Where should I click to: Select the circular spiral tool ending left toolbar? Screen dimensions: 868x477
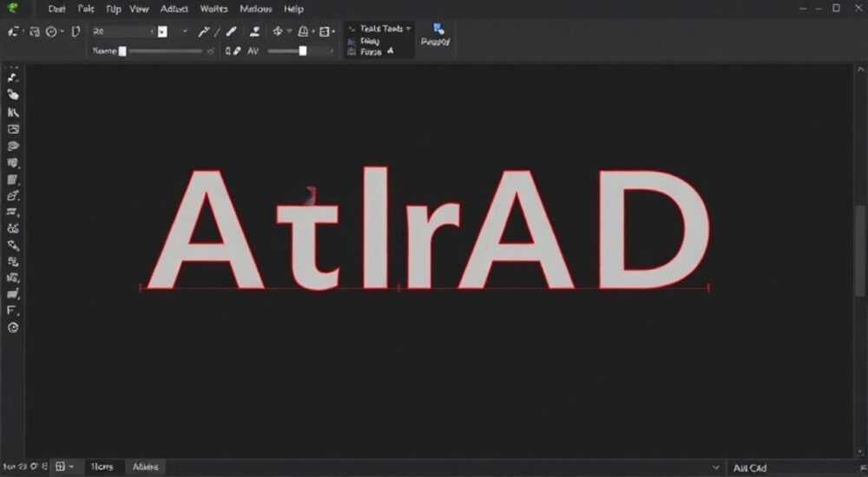pyautogui.click(x=13, y=328)
